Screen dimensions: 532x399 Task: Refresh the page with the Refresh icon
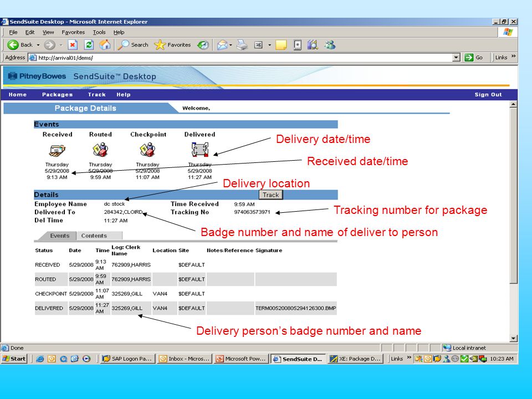point(89,45)
